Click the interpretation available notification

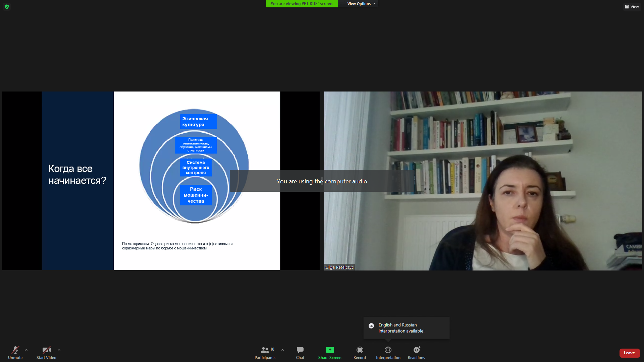point(406,328)
